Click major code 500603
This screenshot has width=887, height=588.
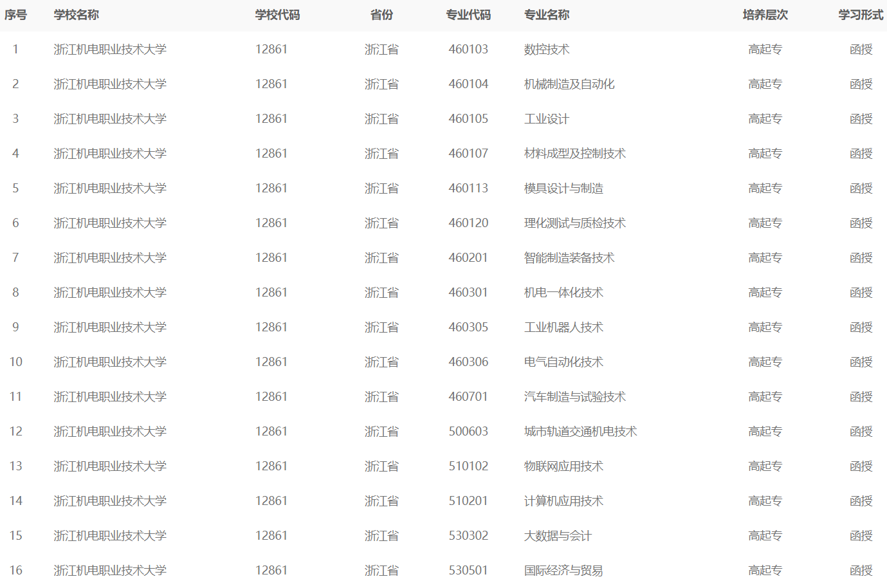tap(468, 432)
